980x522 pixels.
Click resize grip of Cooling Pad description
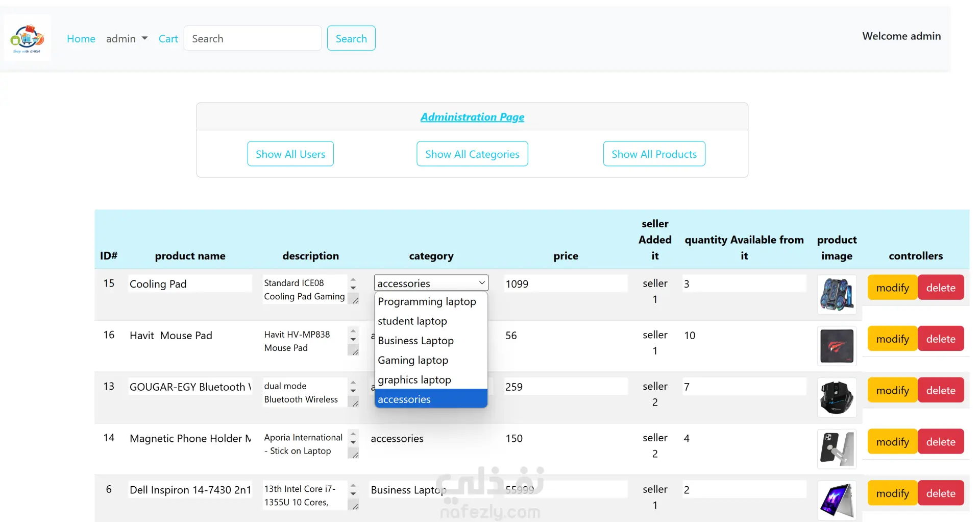(355, 301)
